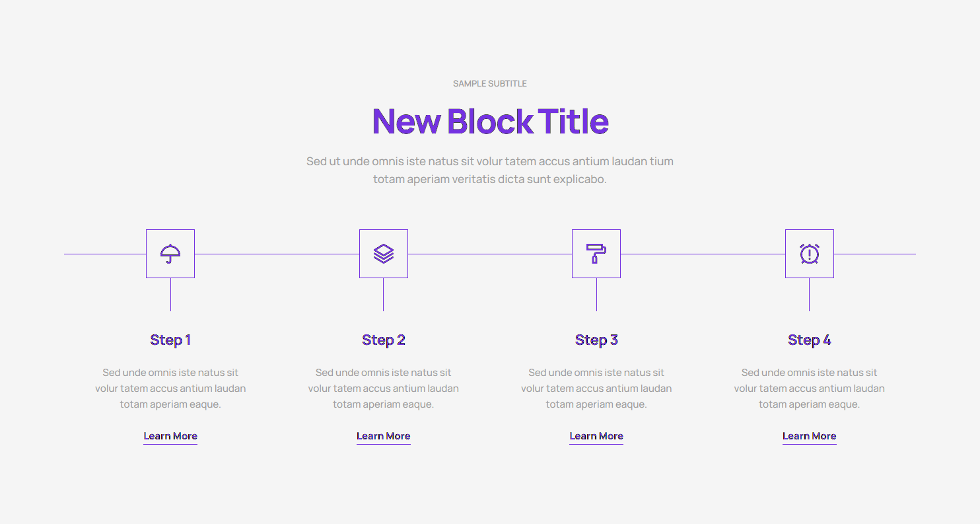Click the description text under Step 2

coord(384,389)
